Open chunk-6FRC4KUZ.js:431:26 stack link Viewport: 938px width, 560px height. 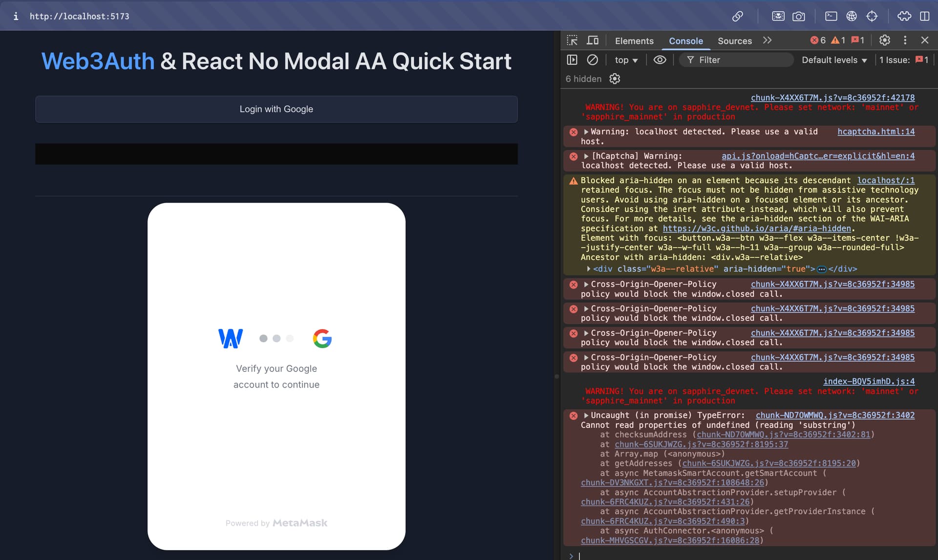665,502
